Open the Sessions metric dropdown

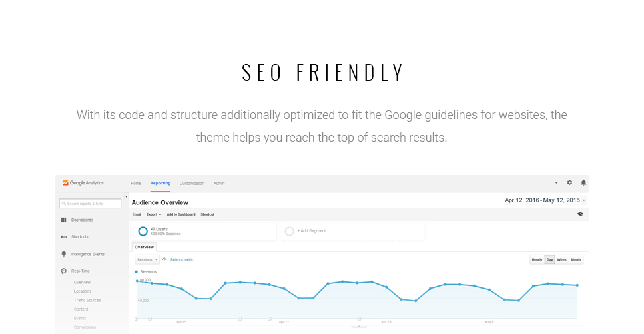point(147,260)
